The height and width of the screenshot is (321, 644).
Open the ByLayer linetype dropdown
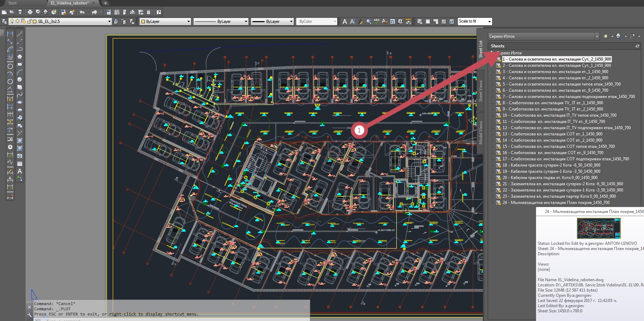pos(246,21)
